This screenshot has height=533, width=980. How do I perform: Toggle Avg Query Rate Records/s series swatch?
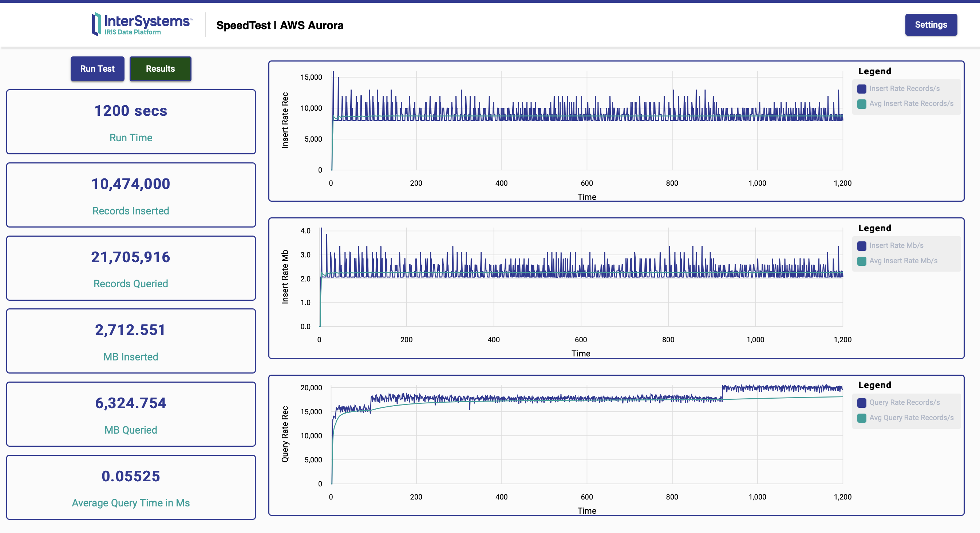(x=862, y=418)
